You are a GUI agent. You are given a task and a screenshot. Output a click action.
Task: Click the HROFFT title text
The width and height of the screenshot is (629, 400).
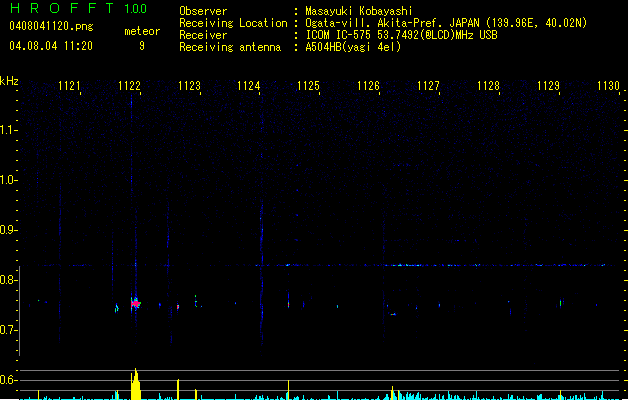coord(62,8)
